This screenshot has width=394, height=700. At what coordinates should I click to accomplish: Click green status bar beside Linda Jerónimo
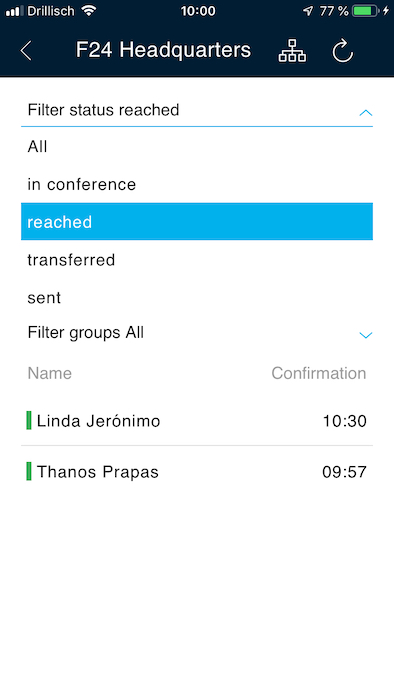point(29,421)
